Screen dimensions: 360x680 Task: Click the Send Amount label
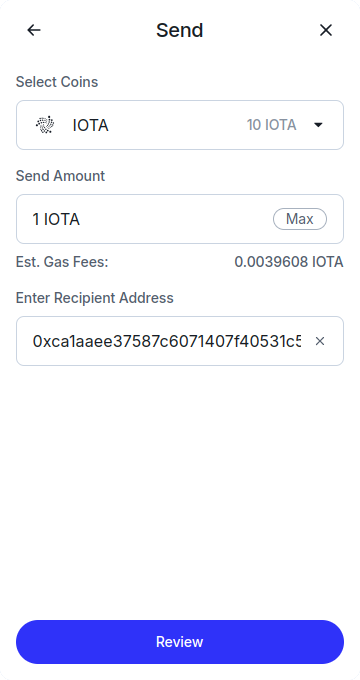click(x=60, y=176)
